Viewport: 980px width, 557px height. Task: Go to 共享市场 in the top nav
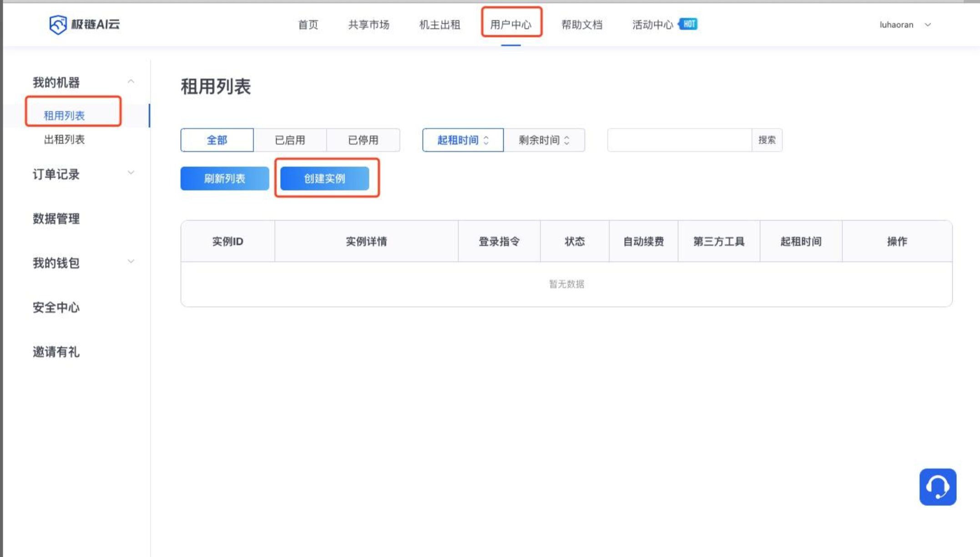pyautogui.click(x=369, y=25)
